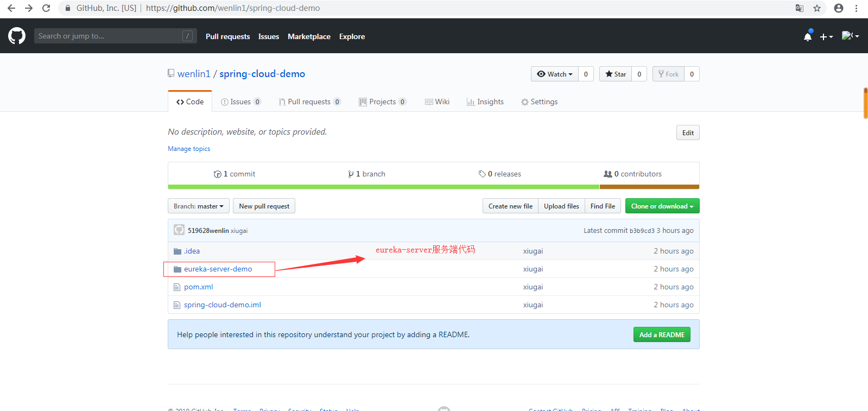868x411 pixels.
Task: Open the spring-cloud-demo.iml file
Action: [222, 305]
